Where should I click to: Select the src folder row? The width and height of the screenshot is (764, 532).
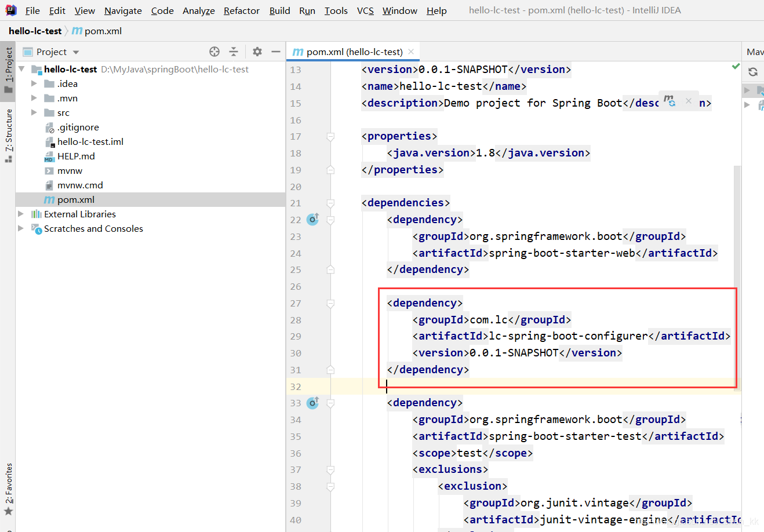(x=151, y=112)
